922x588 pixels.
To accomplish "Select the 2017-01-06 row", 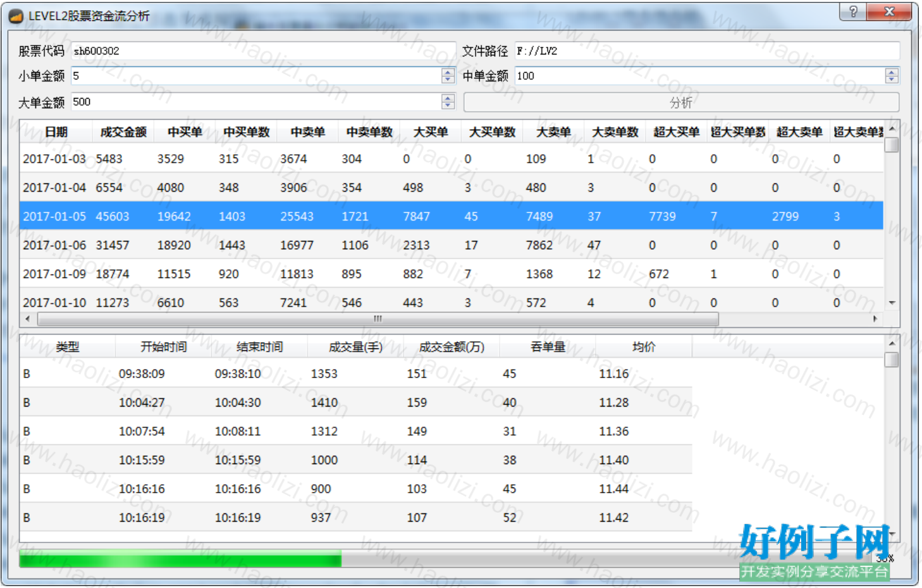I will tap(452, 245).
